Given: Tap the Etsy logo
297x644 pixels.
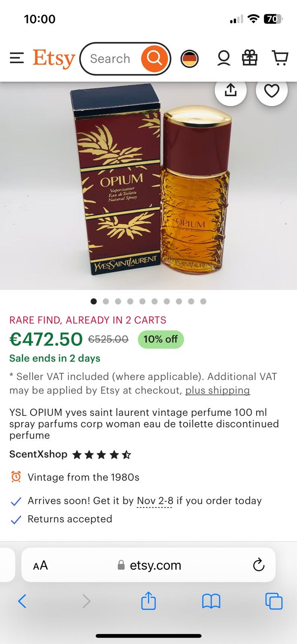Looking at the screenshot, I should click(54, 59).
